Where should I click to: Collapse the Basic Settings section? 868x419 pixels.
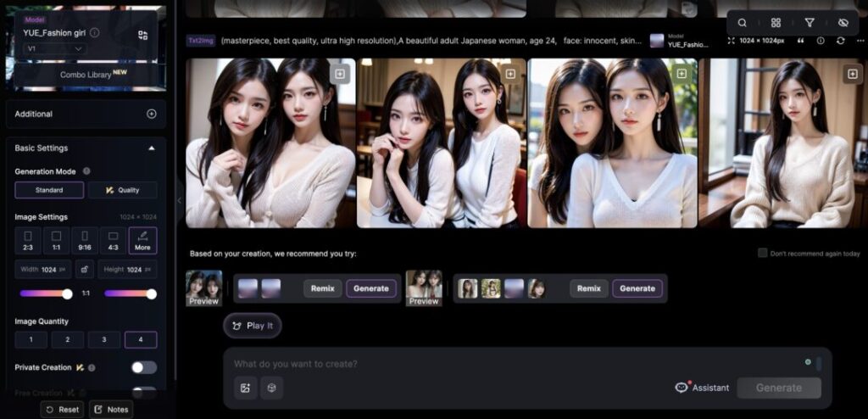click(151, 148)
